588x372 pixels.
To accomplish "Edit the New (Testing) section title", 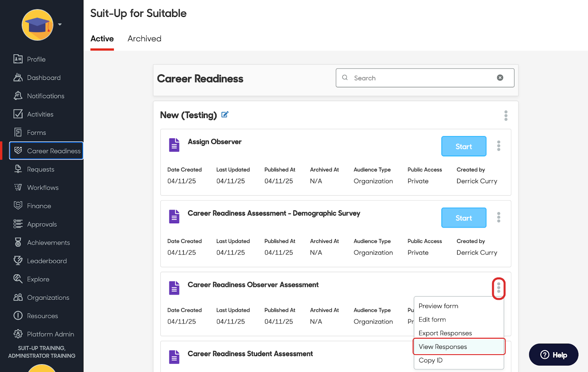I will pyautogui.click(x=225, y=115).
